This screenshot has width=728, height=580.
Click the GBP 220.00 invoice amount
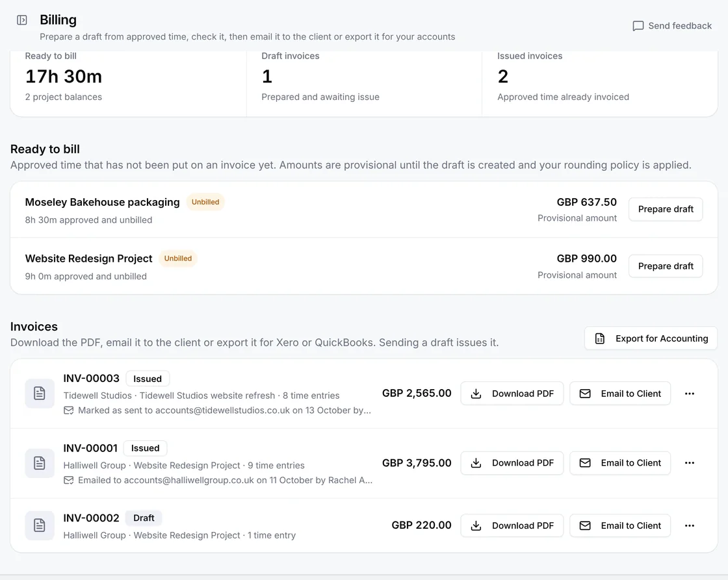click(x=422, y=525)
